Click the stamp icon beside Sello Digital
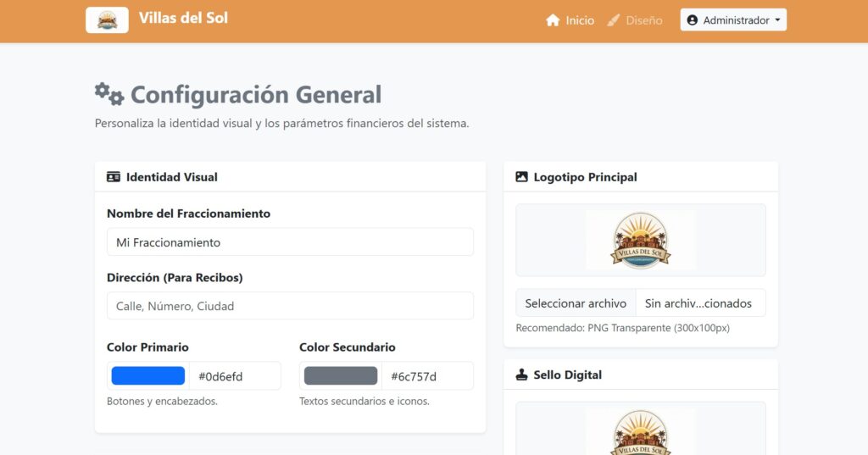 click(522, 375)
